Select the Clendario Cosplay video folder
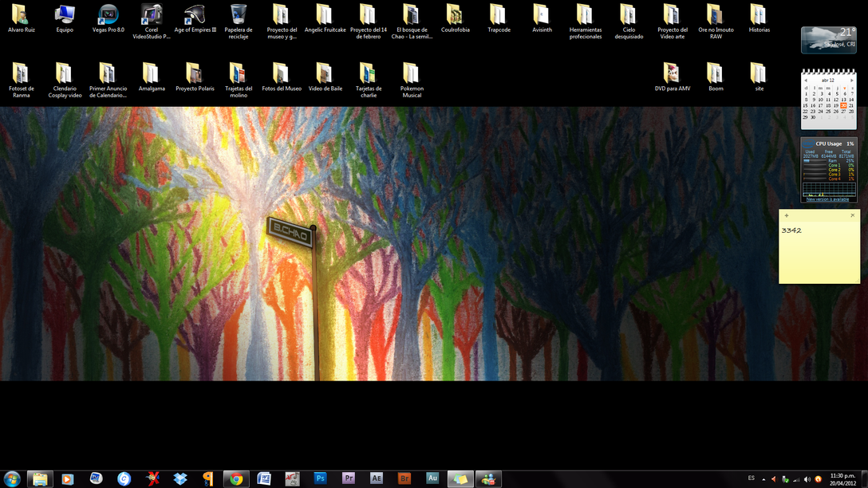This screenshot has height=488, width=868. (65, 81)
